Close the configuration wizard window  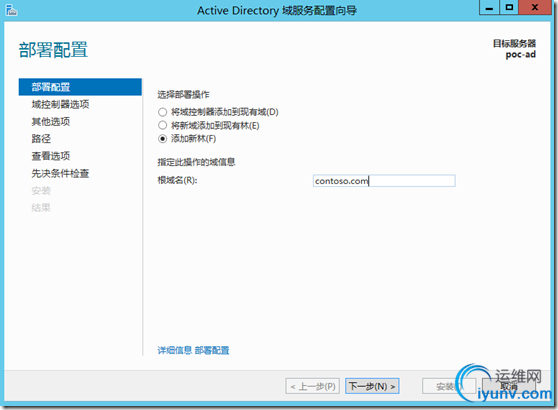[x=535, y=7]
